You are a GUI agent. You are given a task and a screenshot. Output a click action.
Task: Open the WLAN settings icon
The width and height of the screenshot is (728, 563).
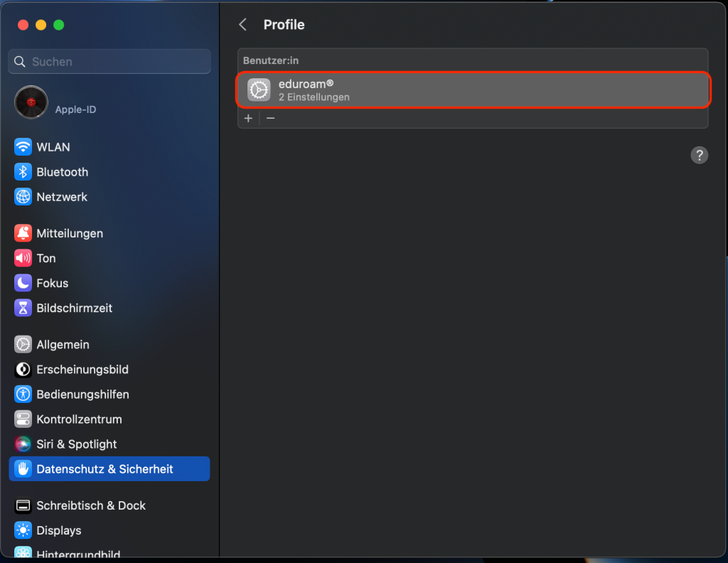[23, 147]
